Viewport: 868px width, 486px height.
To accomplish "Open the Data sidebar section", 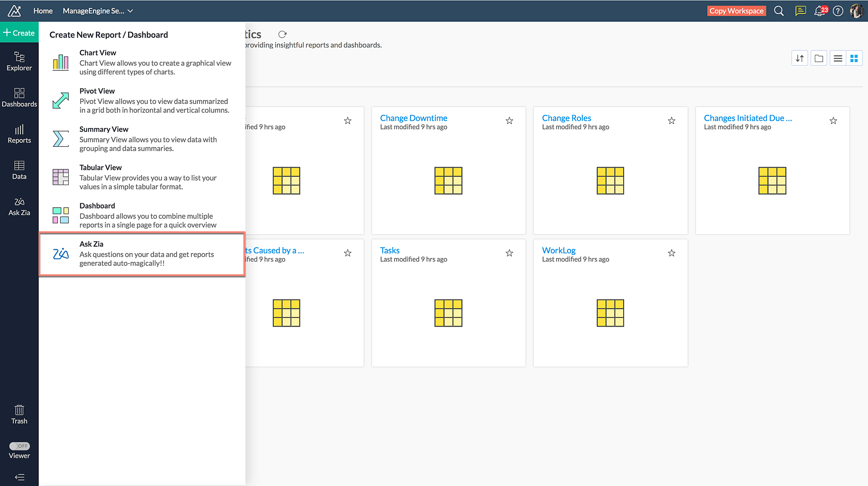I will click(19, 170).
